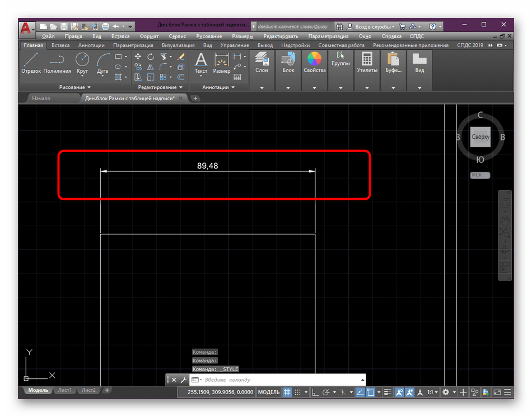The image size is (532, 417).
Task: Click the Сверху face of ViewCube
Action: click(480, 137)
